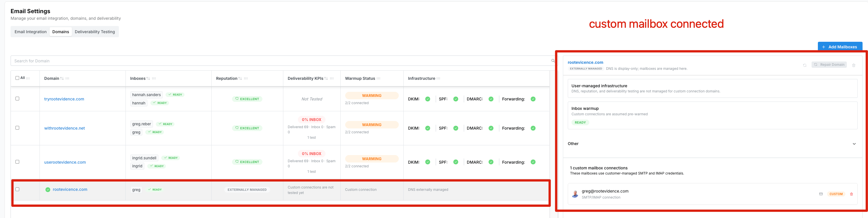
Task: Click Forwarding green check for userootevidence.com
Action: [533, 162]
